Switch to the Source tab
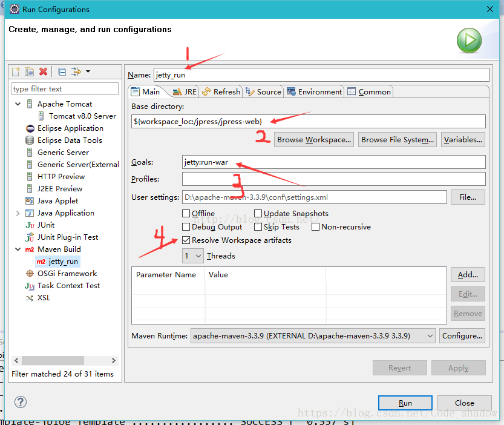504x425 pixels. pos(264,91)
